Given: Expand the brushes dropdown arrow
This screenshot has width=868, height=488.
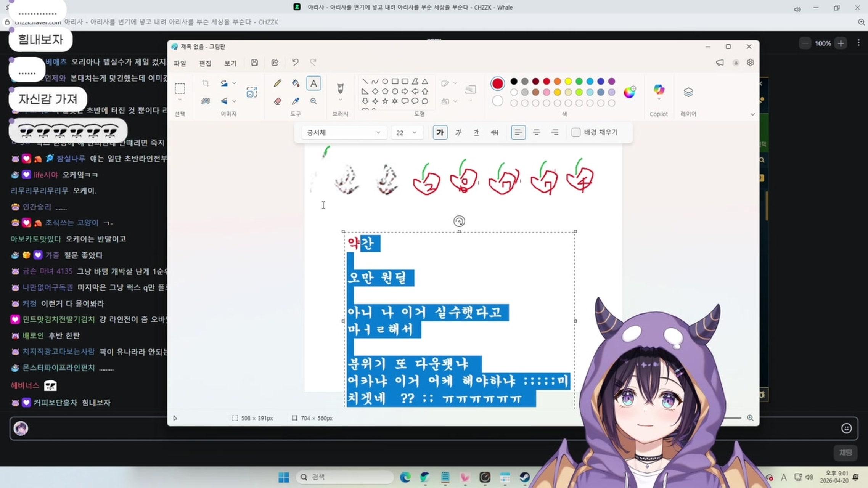Looking at the screenshot, I should [x=340, y=100].
